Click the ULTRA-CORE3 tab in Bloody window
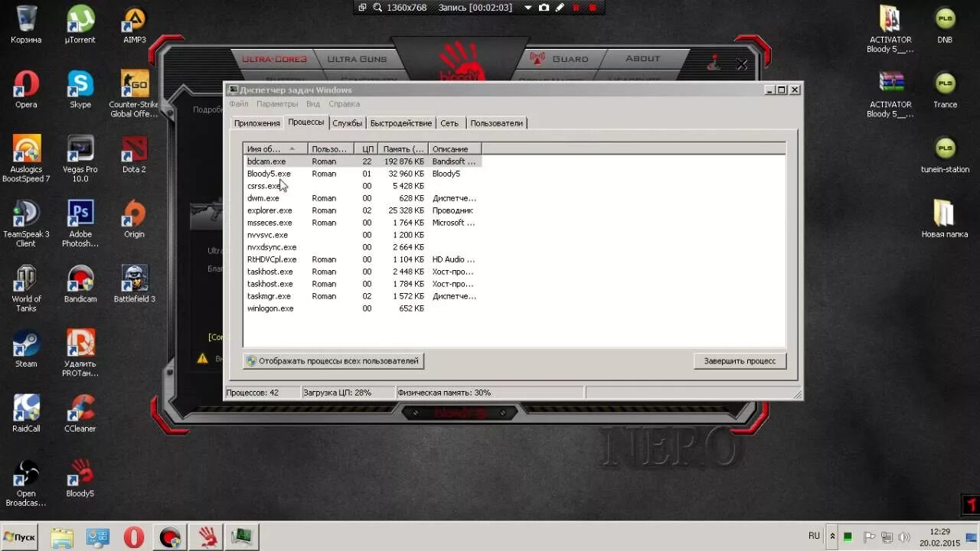 (x=274, y=59)
